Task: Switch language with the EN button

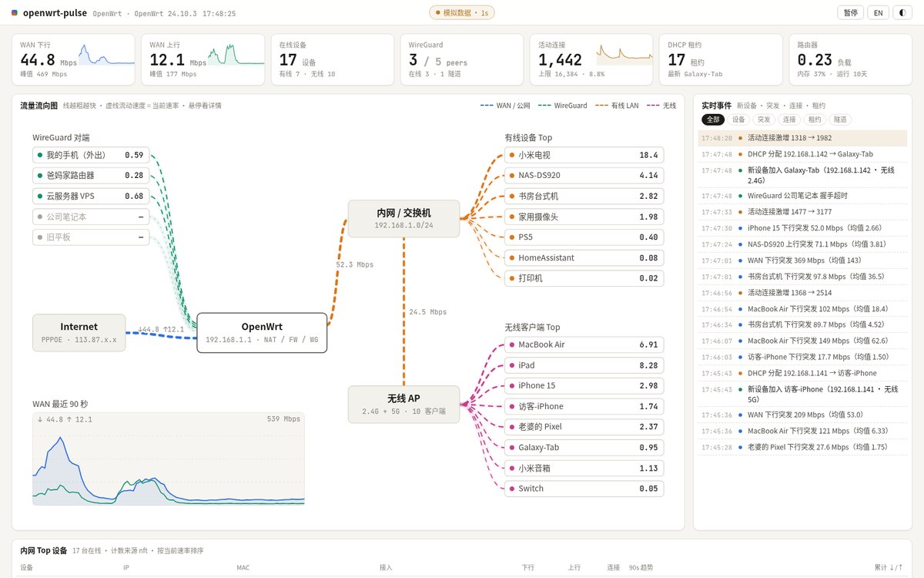Action: (877, 13)
